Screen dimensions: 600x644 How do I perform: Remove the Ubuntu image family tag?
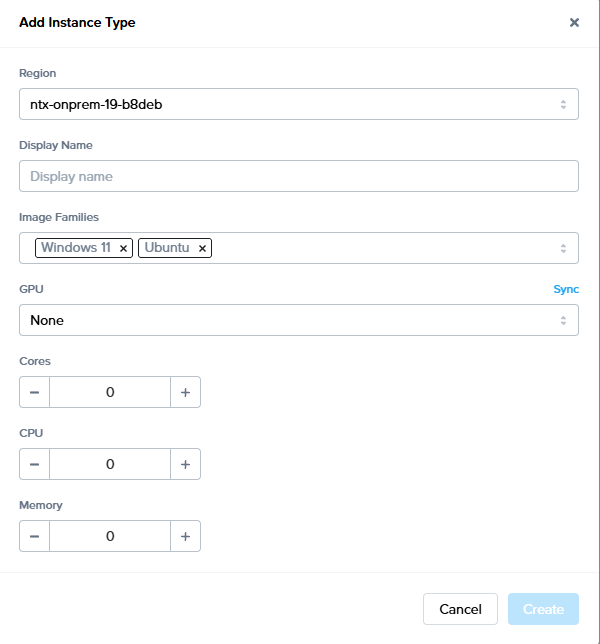[202, 248]
